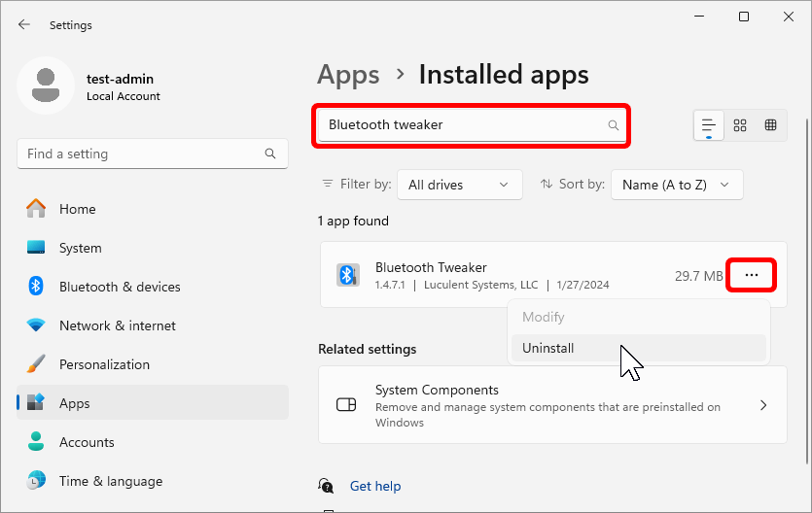Screen dimensions: 812x513
Task: Click the Bluetooth & devices icon
Action: 36,286
